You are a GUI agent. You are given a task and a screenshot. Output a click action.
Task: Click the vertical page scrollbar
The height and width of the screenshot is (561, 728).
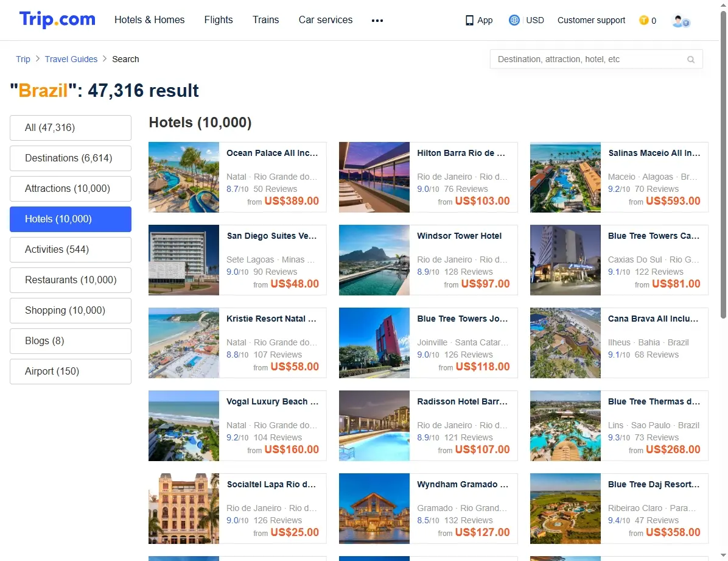pyautogui.click(x=723, y=165)
